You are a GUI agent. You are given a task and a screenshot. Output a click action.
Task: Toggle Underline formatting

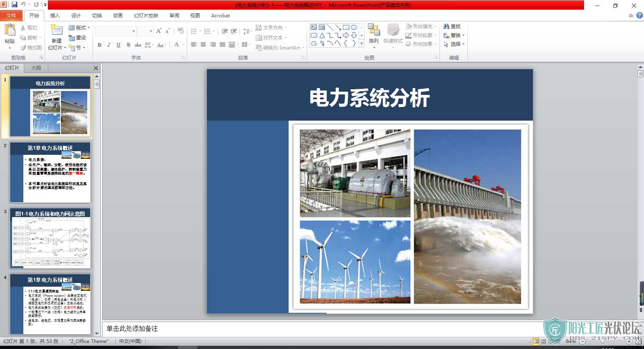coord(118,45)
